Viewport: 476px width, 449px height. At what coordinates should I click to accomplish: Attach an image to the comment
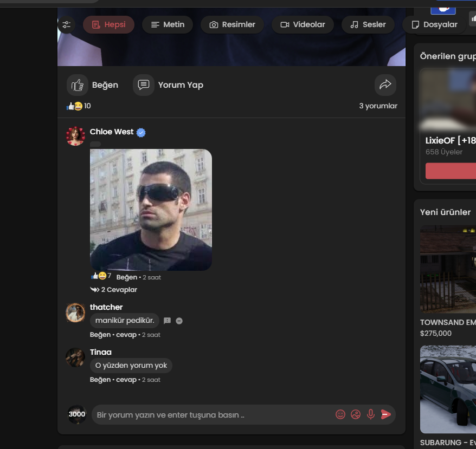[356, 414]
